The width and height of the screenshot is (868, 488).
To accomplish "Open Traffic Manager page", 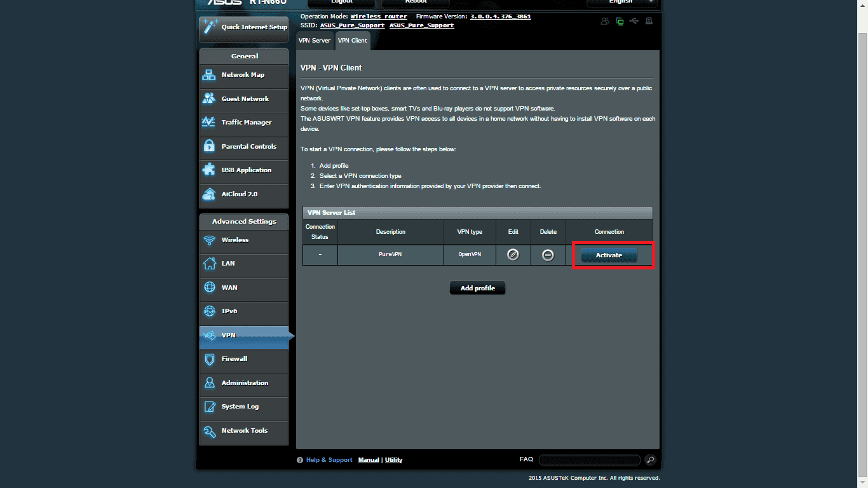I will (243, 123).
